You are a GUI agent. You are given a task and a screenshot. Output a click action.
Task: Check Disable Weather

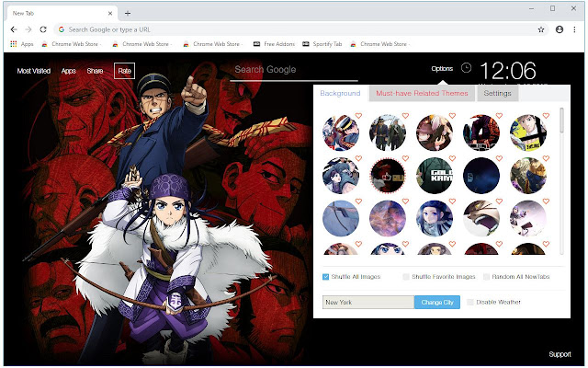[469, 302]
